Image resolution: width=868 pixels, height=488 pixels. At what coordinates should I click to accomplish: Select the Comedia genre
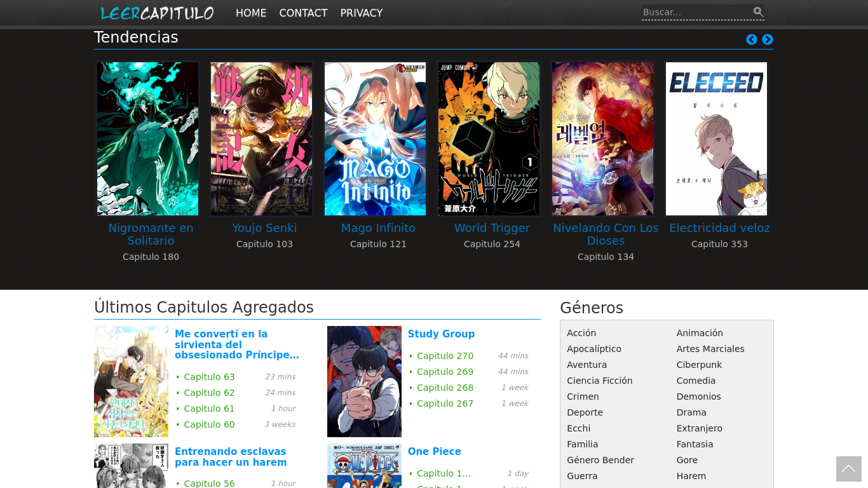pyautogui.click(x=696, y=381)
